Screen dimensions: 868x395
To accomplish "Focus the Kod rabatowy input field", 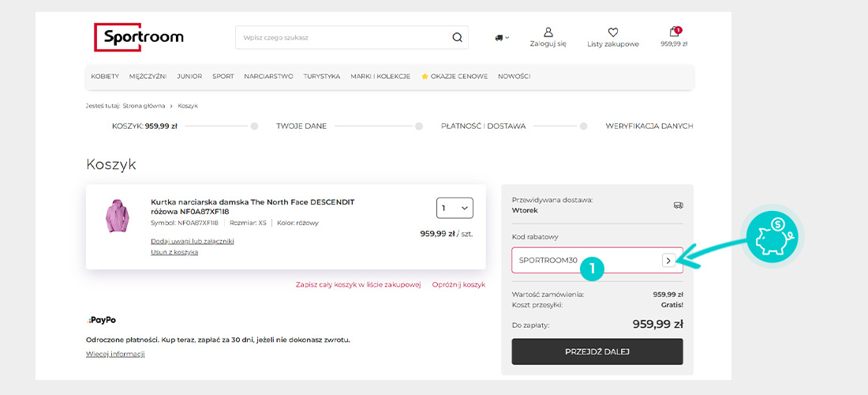I will [584, 260].
